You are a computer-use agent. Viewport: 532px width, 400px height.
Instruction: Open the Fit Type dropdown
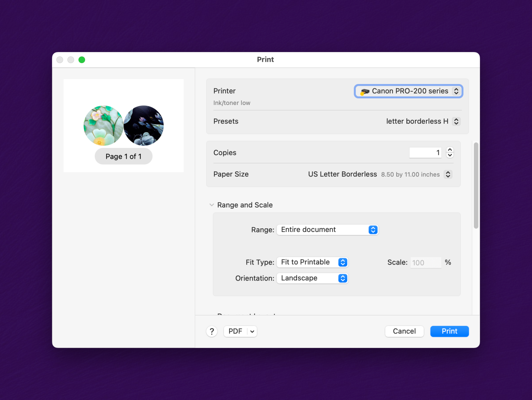[312, 262]
